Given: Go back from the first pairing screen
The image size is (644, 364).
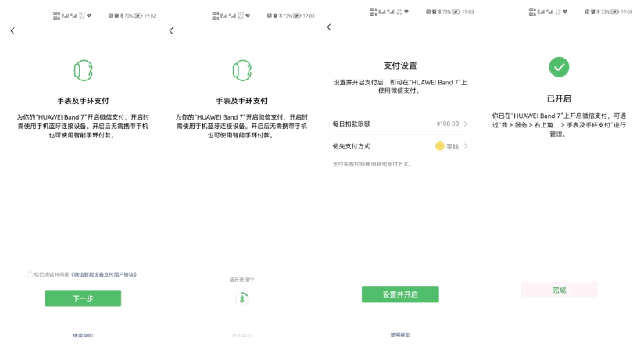Looking at the screenshot, I should tap(13, 30).
